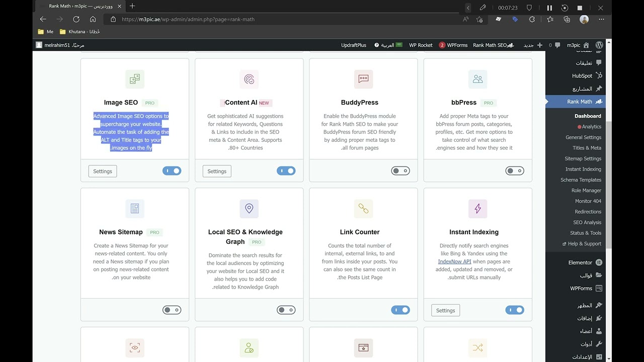Viewport: 644px width, 362px height.
Task: Open Rank Math SEO in admin bar
Action: pyautogui.click(x=493, y=45)
